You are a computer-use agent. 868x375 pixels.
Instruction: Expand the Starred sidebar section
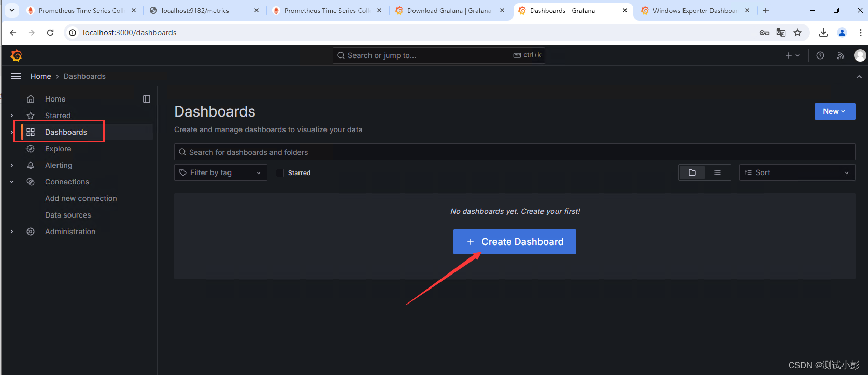[12, 116]
